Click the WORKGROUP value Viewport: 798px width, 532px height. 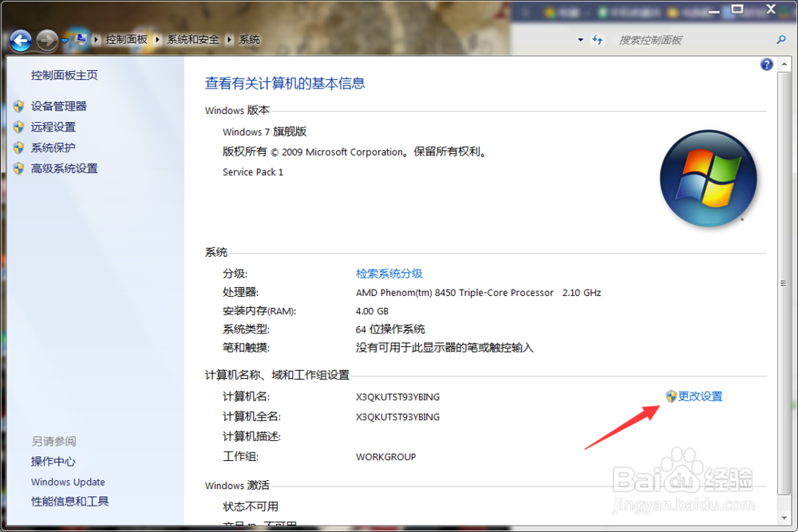tap(385, 457)
